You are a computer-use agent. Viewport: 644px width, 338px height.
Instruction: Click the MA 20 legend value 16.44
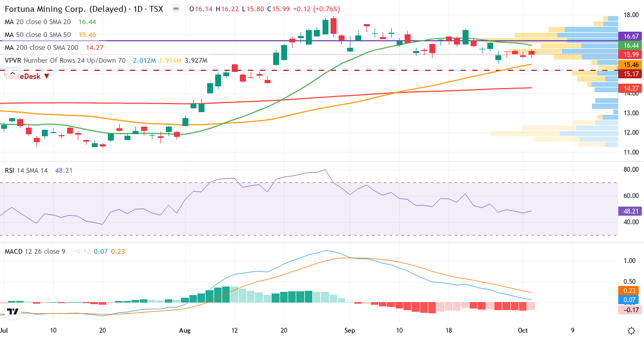click(87, 22)
